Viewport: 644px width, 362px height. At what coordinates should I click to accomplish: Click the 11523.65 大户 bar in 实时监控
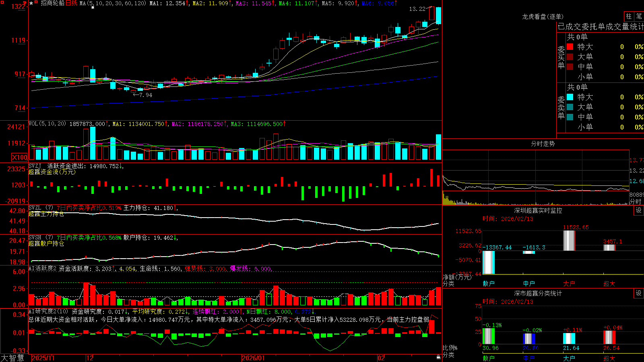(569, 241)
